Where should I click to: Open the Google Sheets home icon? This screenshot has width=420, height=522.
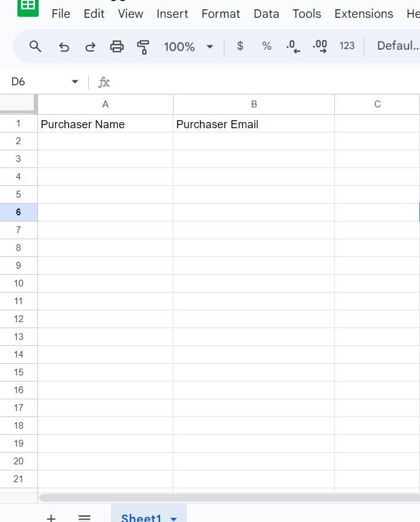pyautogui.click(x=28, y=6)
